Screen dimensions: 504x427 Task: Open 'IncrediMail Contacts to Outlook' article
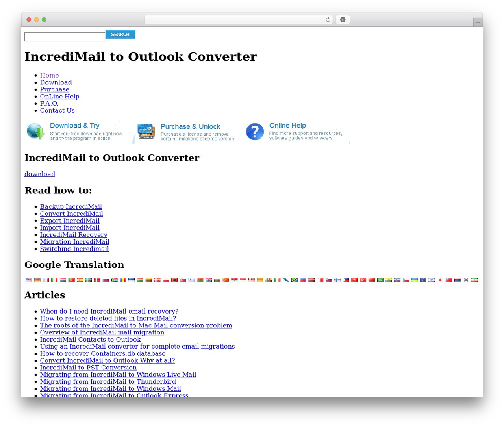(91, 340)
